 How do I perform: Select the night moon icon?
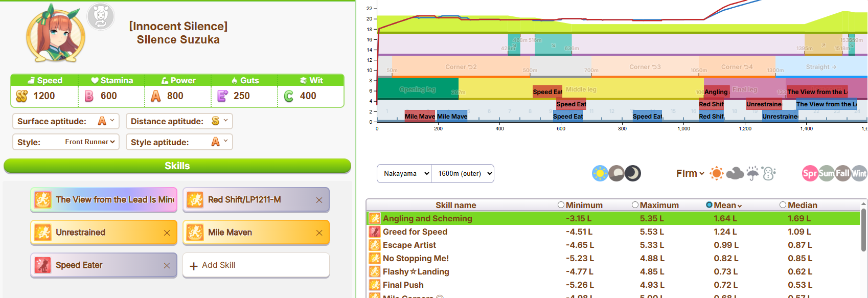(x=633, y=173)
